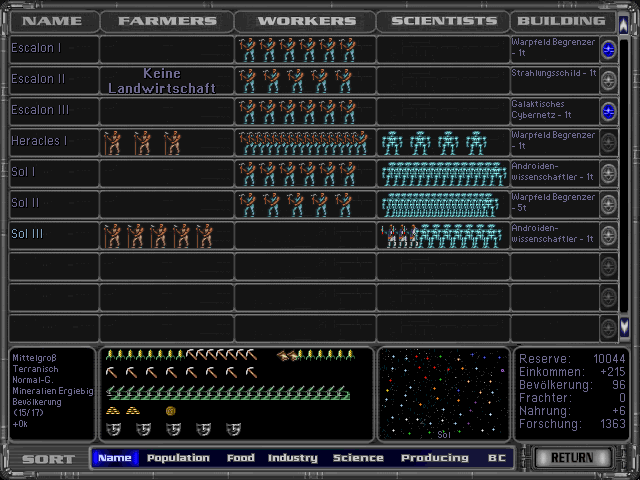Select the first android scientist in Sol I
Image resolution: width=640 pixels, height=480 pixels.
pyautogui.click(x=388, y=174)
